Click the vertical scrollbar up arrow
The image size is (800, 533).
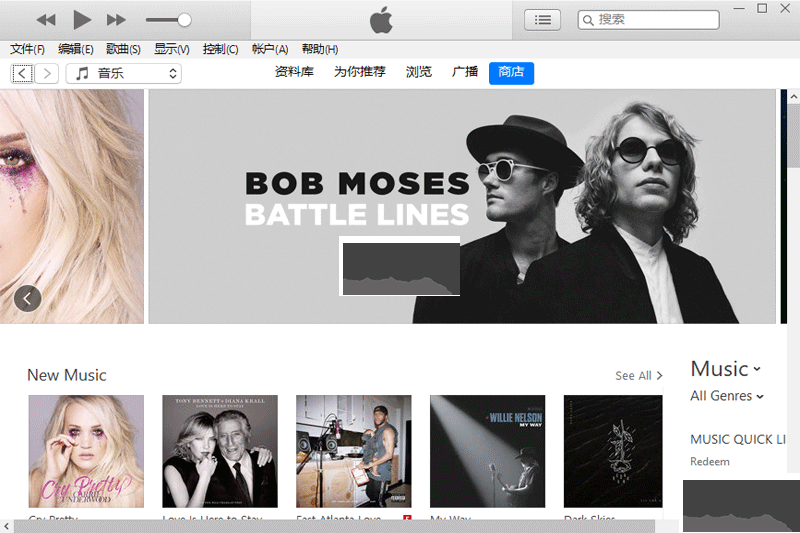point(793,97)
